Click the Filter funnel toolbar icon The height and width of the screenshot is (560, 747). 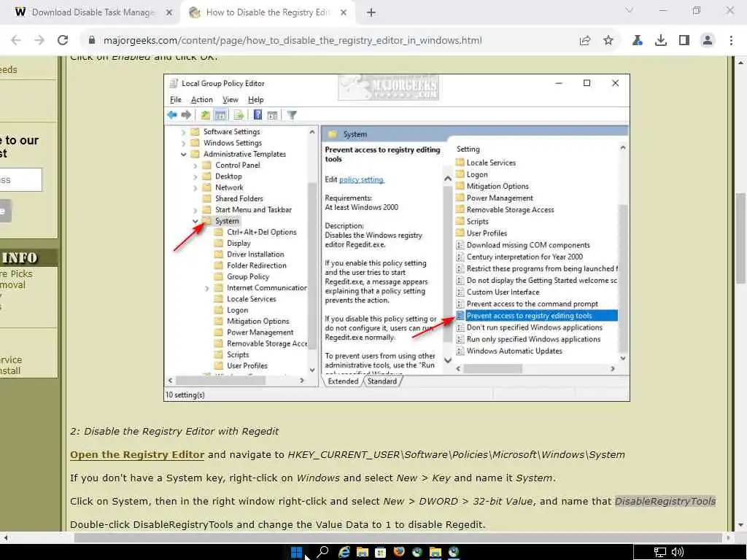point(292,114)
